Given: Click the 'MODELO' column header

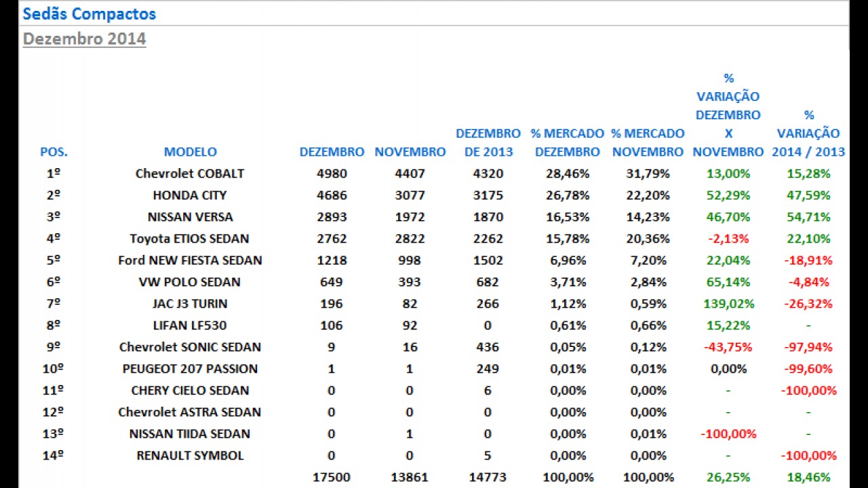Looking at the screenshot, I should (190, 152).
